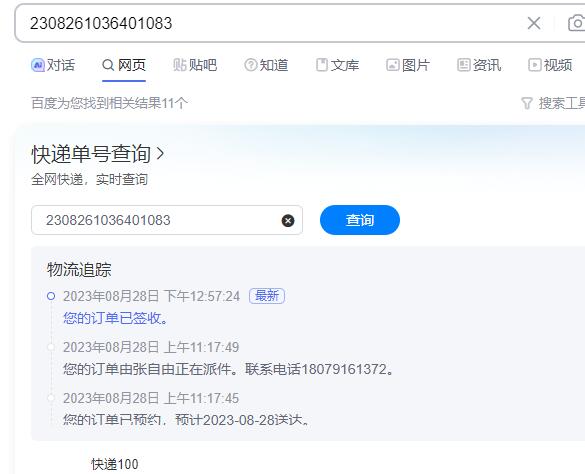This screenshot has height=474, width=585.
Task: Switch to the 资讯 news tab
Action: pos(479,65)
